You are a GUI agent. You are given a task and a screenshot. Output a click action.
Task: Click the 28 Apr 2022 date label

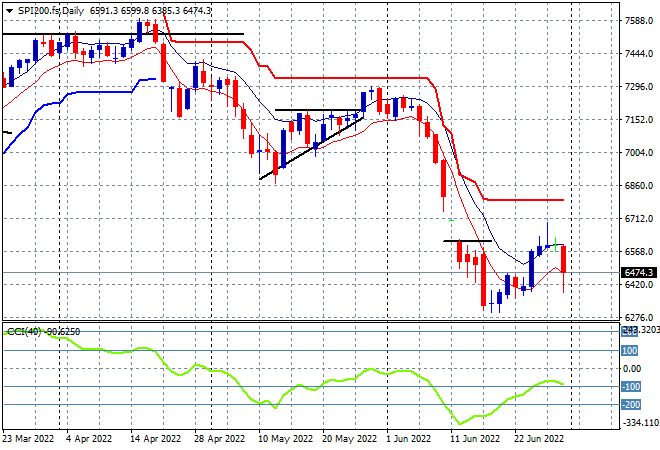219,439
